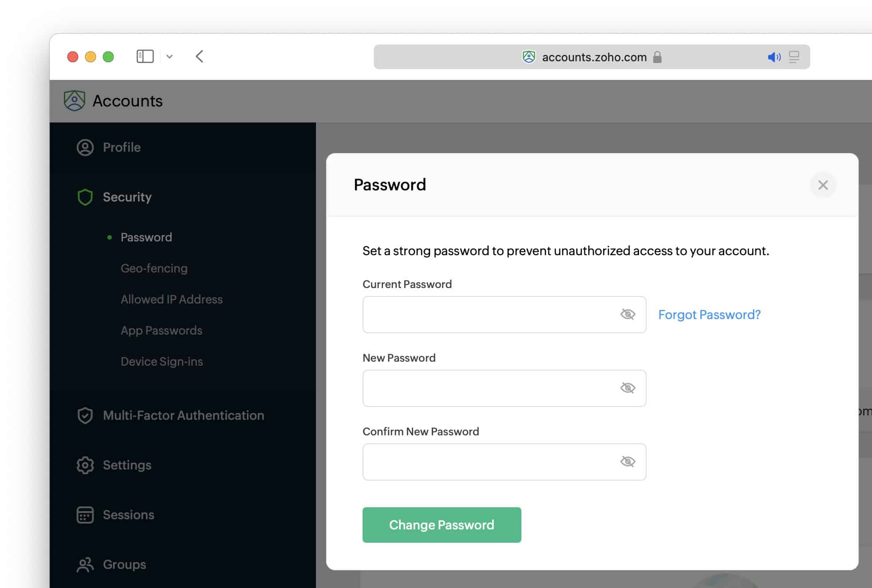Click the Change Password button
This screenshot has height=588, width=872.
point(441,525)
